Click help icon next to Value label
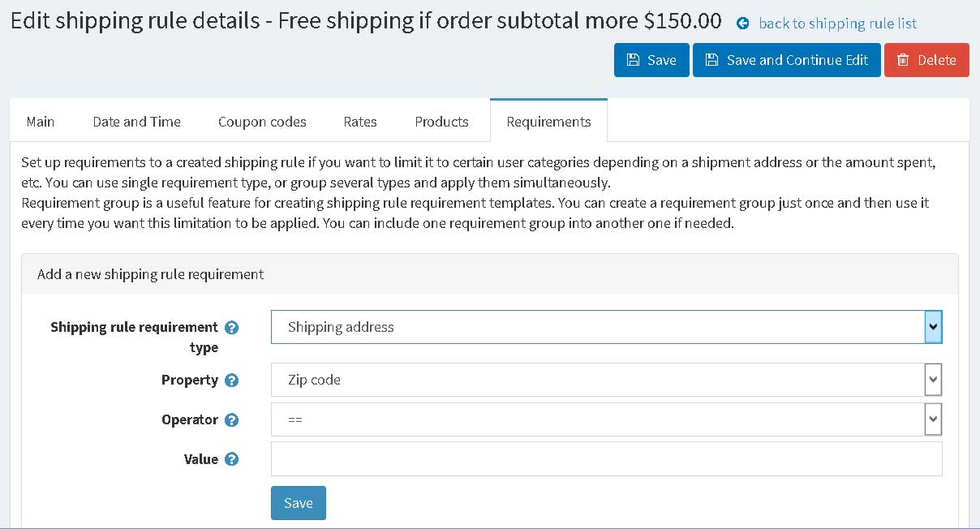Screen dimensions: 980x529 tap(231, 459)
